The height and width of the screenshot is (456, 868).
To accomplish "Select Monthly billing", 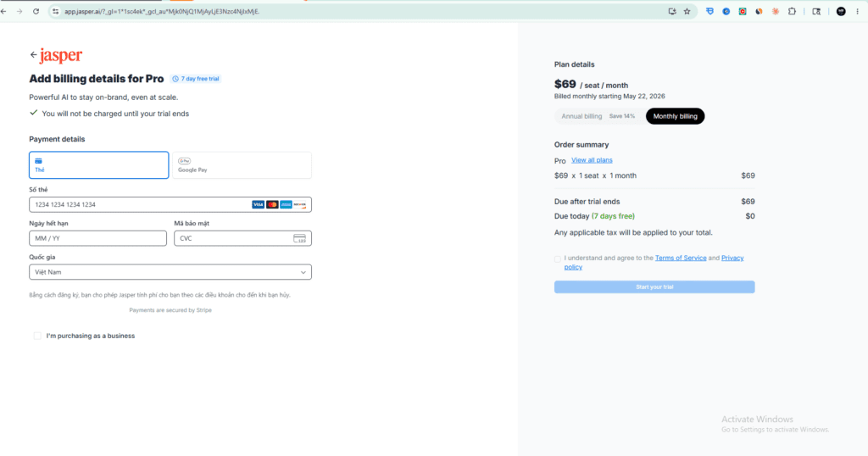I will 675,116.
